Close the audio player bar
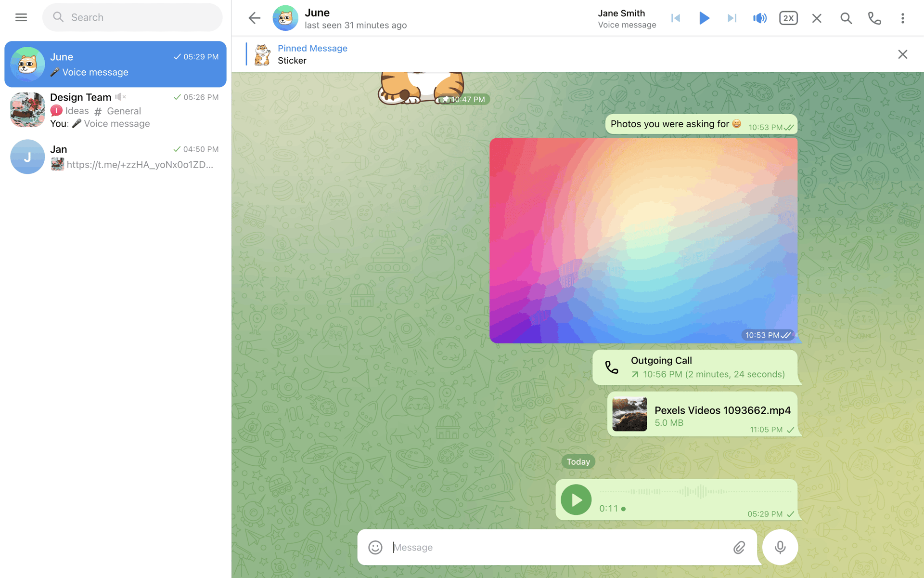This screenshot has height=578, width=924. (x=817, y=18)
